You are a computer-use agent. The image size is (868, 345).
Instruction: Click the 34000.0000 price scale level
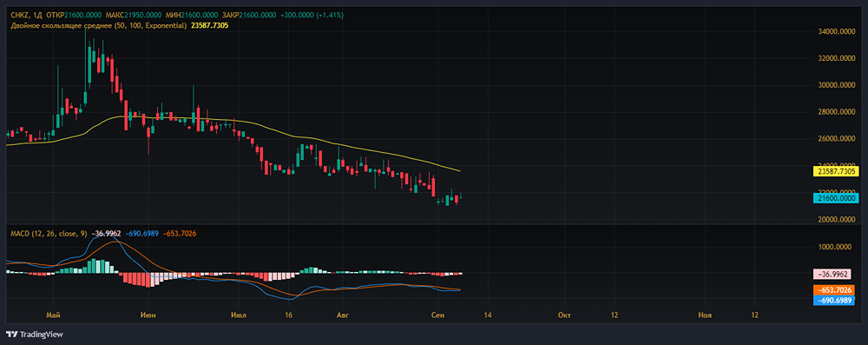click(837, 31)
